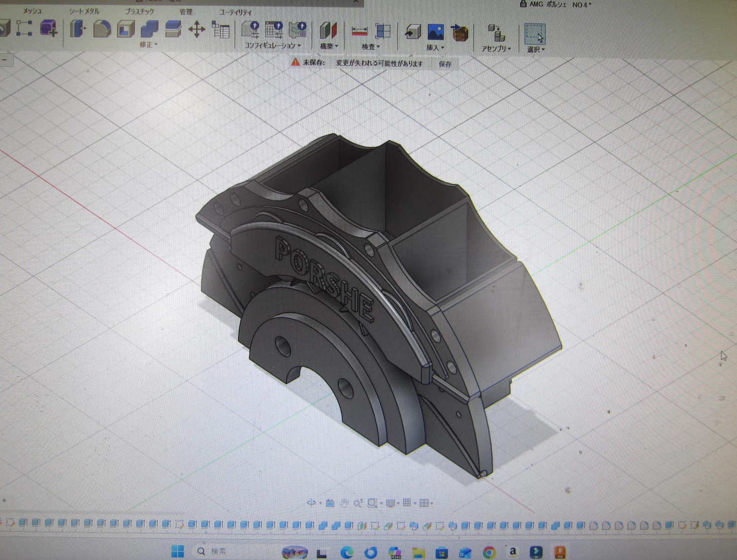Expand the アセンブリ dropdown menu

pos(496,49)
